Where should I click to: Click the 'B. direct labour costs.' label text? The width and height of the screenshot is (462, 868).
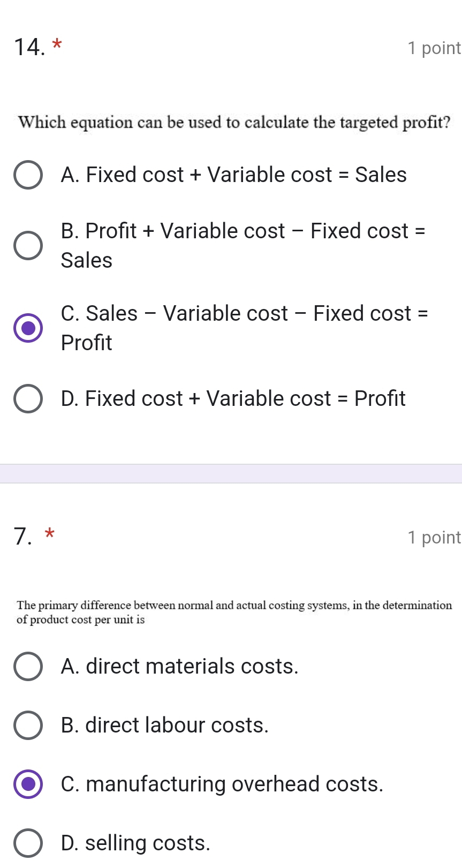[164, 725]
